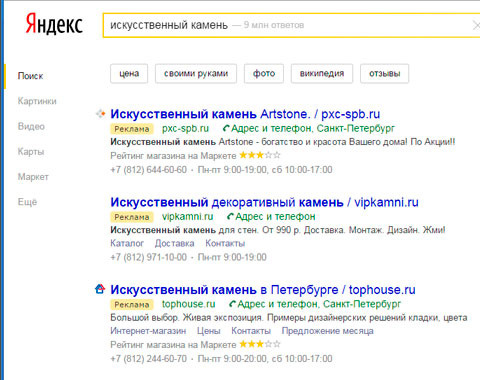Viewport: 480px width, 380px height.
Task: Open tophouse.ru green URL link
Action: click(x=188, y=304)
